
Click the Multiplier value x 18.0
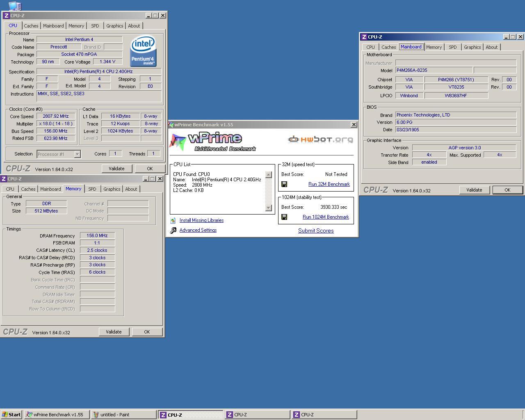56,123
